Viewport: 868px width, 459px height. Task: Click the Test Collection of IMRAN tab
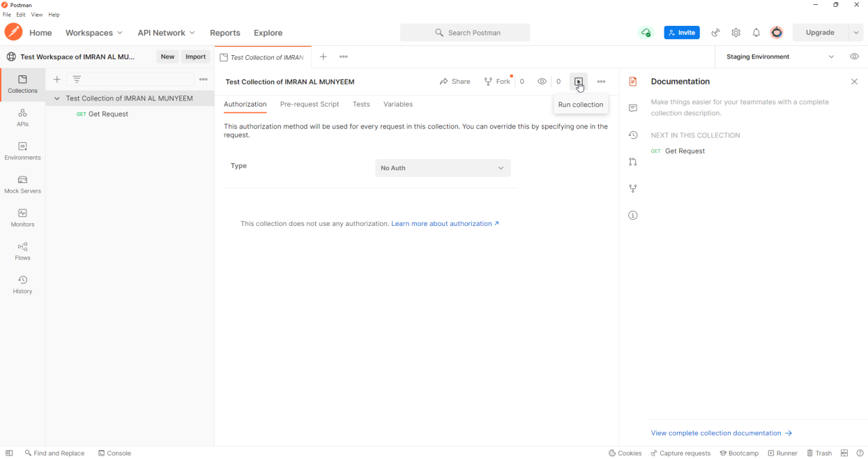point(263,57)
